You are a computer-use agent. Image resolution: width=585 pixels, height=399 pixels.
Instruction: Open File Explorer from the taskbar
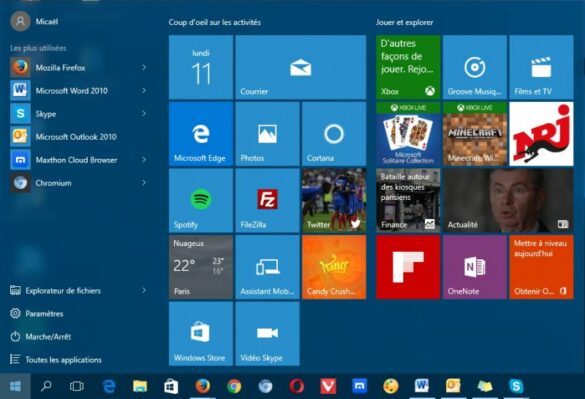pyautogui.click(x=140, y=386)
